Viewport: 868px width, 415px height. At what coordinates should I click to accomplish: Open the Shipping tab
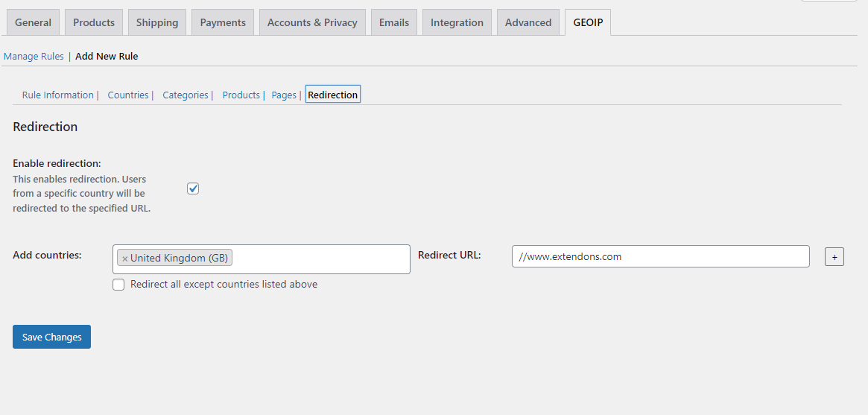[157, 22]
